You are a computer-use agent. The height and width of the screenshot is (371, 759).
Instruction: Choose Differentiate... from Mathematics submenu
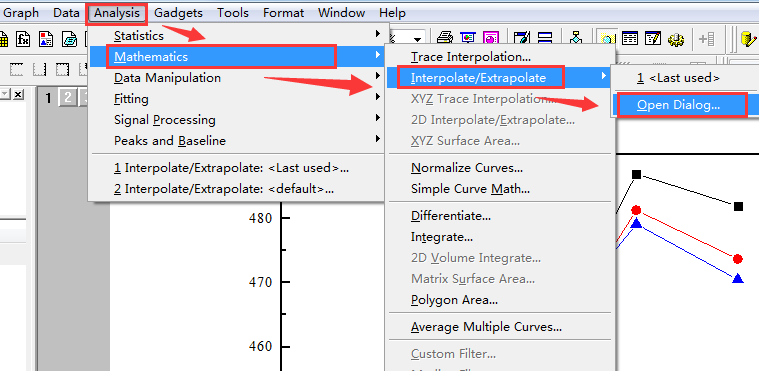click(451, 216)
